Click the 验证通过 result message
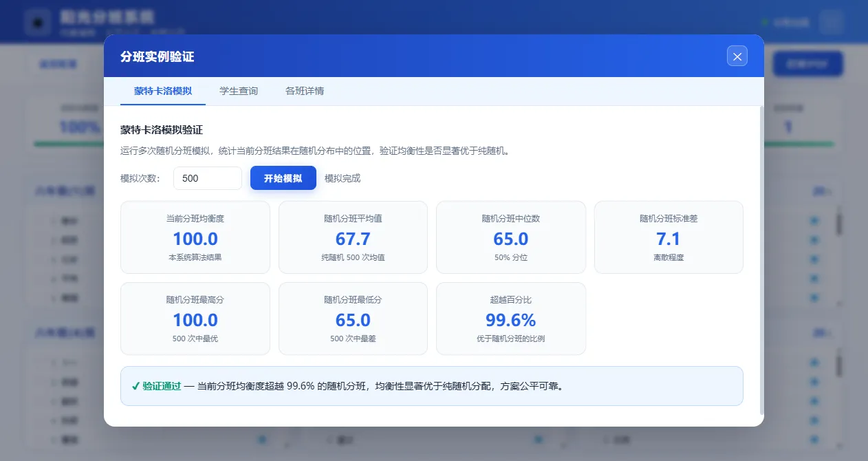The height and width of the screenshot is (461, 868). pyautogui.click(x=432, y=386)
